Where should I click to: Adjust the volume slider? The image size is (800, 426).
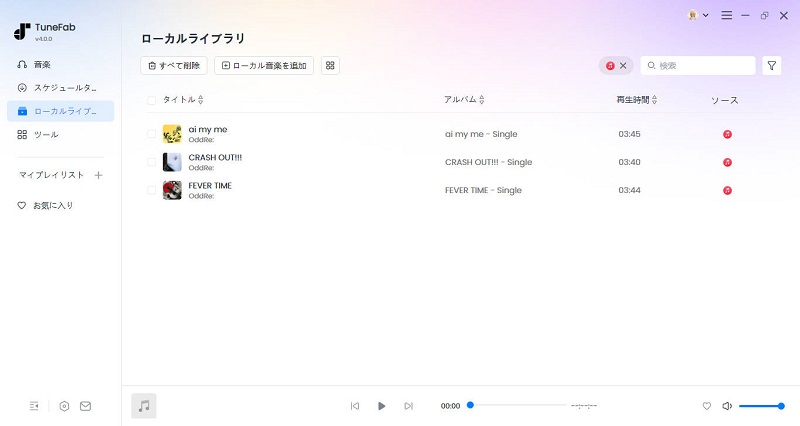761,406
